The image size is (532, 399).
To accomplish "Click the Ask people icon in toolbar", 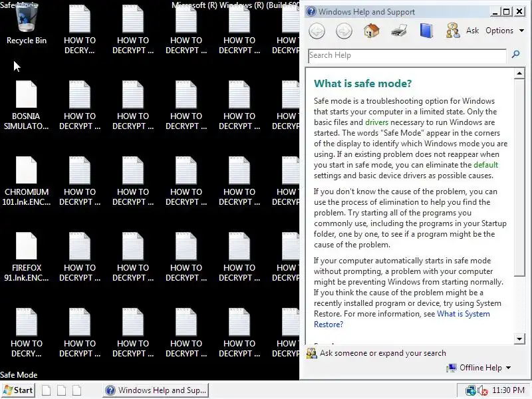I will pos(453,31).
